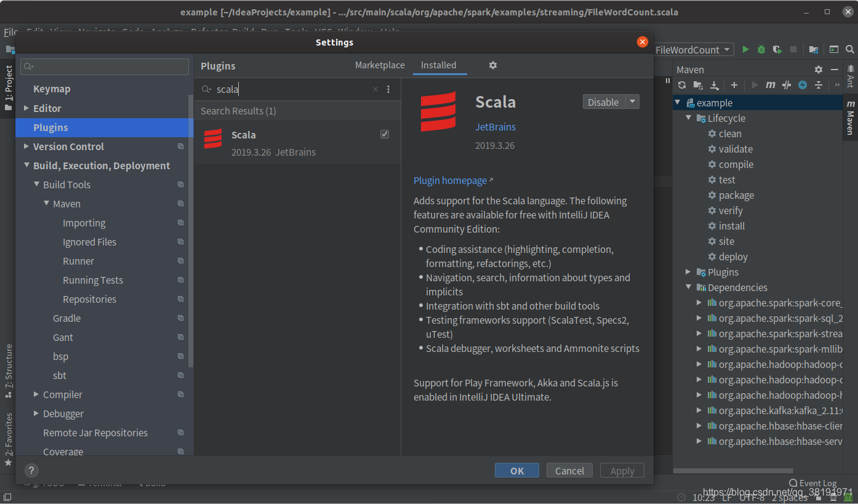Click the settings tree vertical scrollbar

(191, 231)
